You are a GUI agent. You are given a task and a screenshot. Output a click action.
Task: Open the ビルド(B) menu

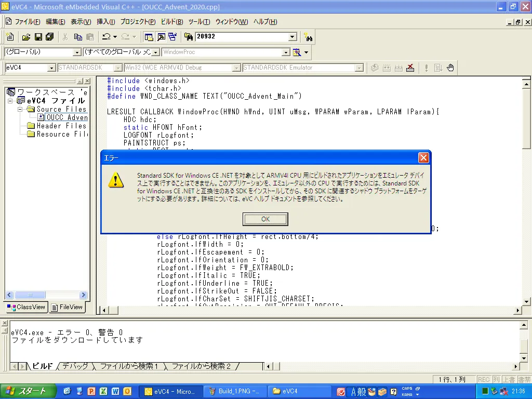pyautogui.click(x=171, y=22)
